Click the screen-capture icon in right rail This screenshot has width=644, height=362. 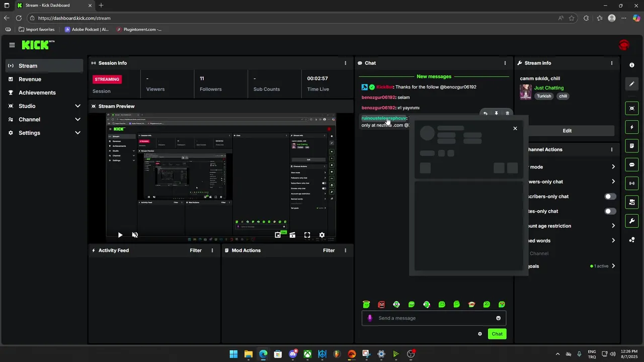(x=632, y=108)
